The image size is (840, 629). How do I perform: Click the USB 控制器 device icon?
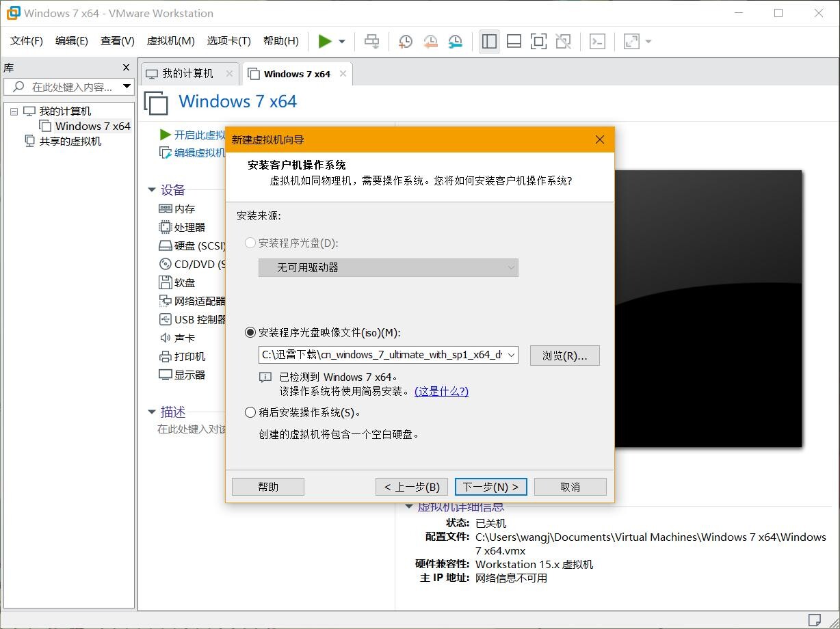click(x=166, y=319)
